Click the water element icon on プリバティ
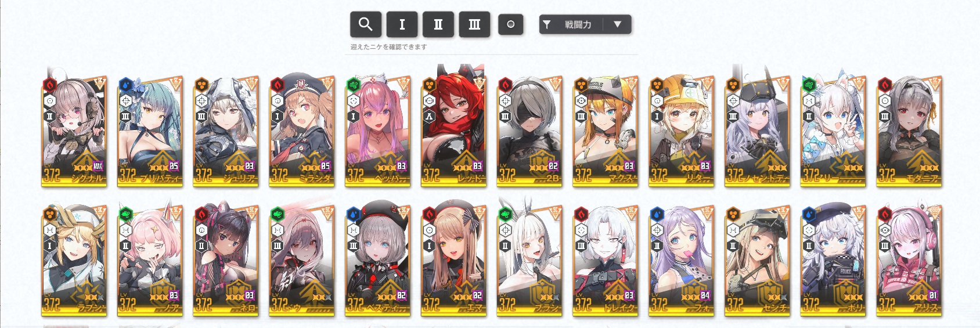Image resolution: width=980 pixels, height=328 pixels. pyautogui.click(x=126, y=85)
